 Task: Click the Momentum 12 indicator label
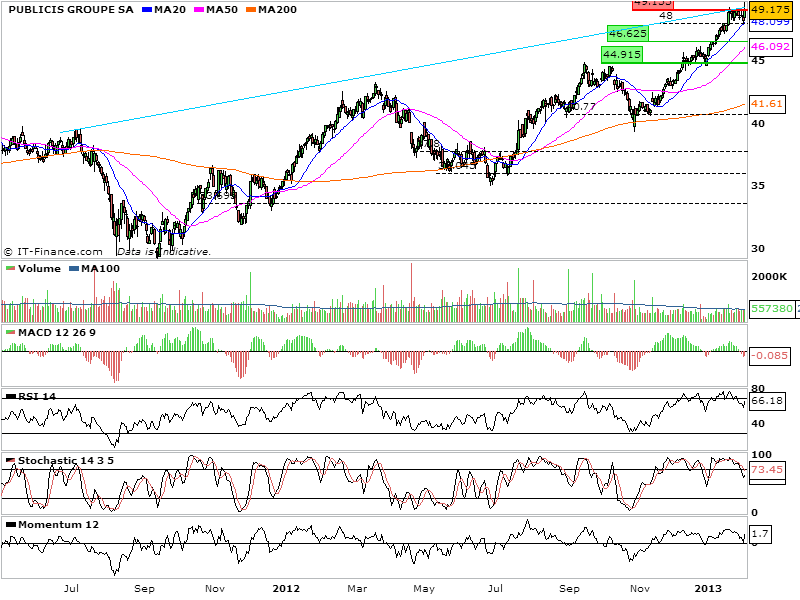pyautogui.click(x=58, y=524)
